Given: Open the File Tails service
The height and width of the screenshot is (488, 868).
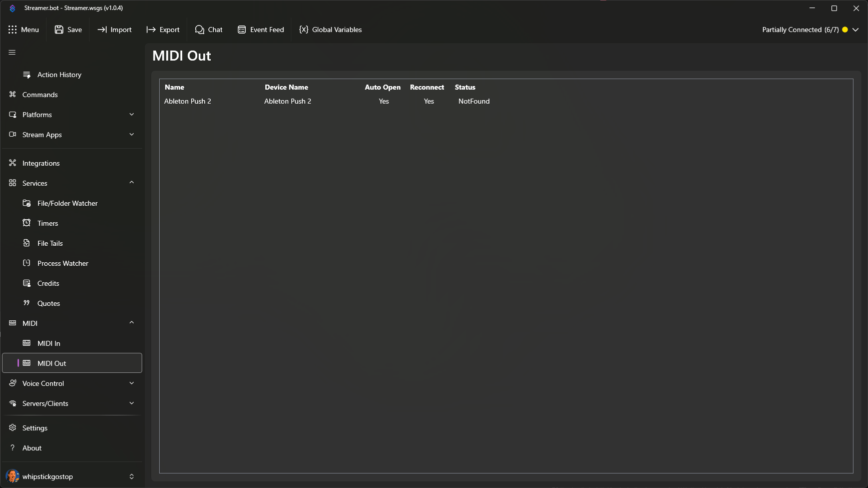Looking at the screenshot, I should pyautogui.click(x=50, y=243).
